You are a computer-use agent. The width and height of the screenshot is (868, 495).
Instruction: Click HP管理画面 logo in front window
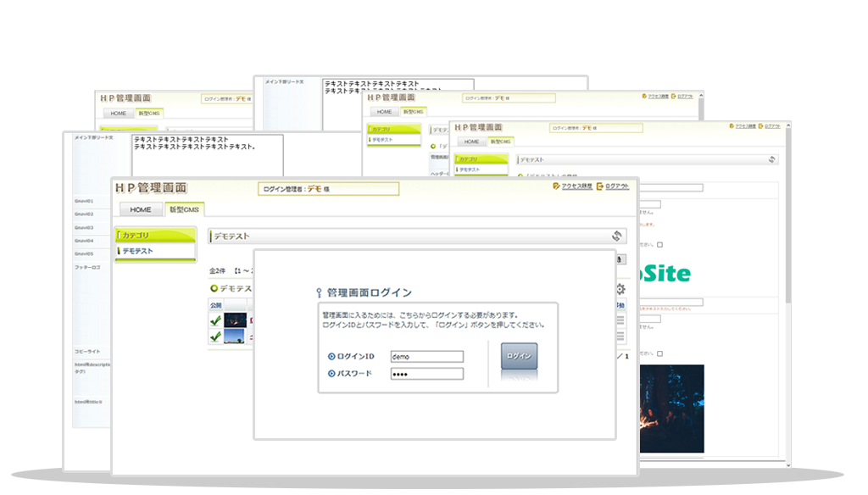[151, 188]
